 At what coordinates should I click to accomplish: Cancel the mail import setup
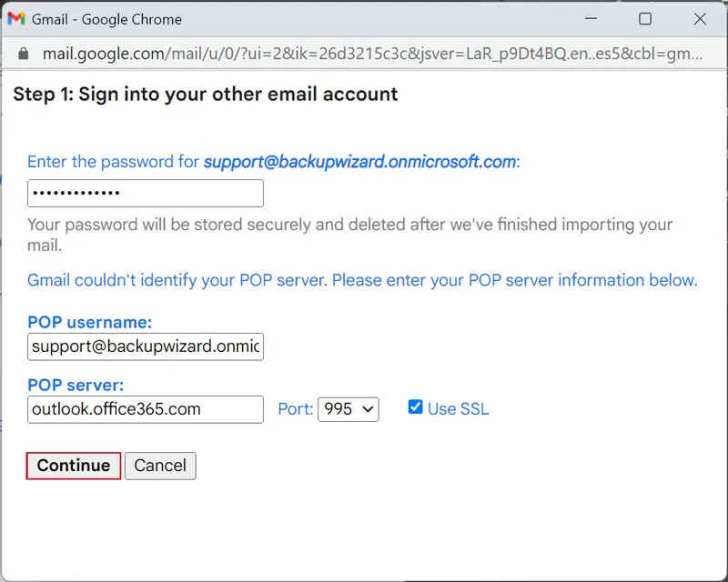[x=160, y=466]
